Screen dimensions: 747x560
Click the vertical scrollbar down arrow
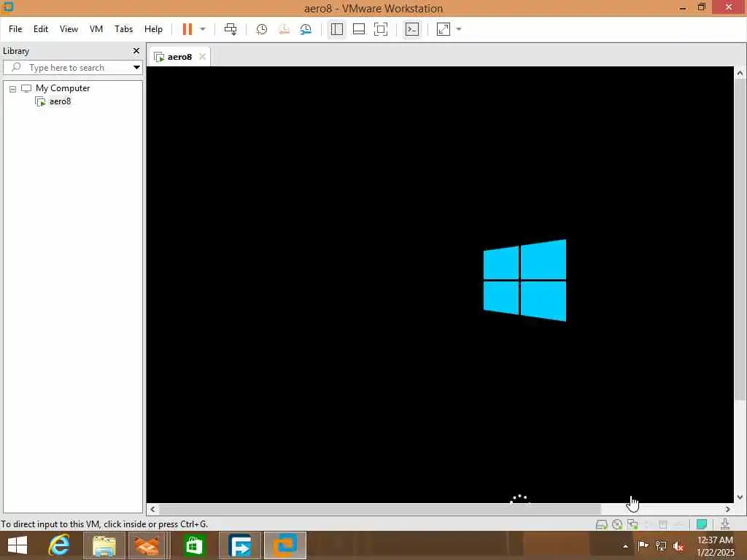coord(740,497)
